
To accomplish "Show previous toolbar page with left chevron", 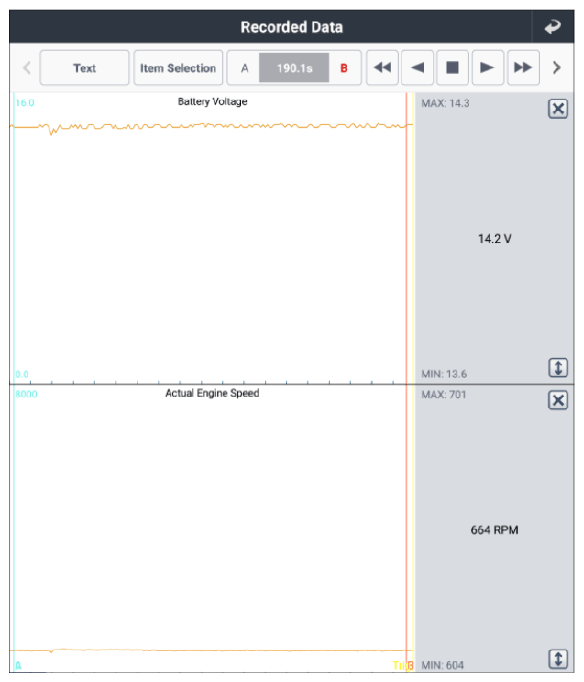I will [x=27, y=68].
